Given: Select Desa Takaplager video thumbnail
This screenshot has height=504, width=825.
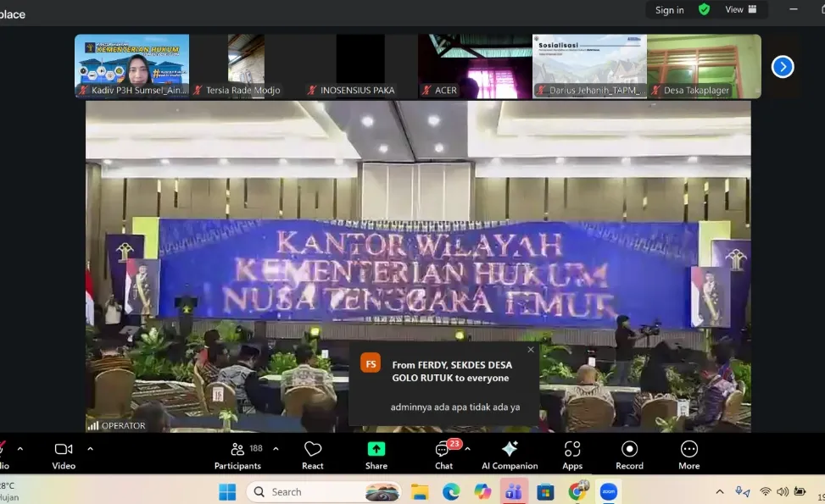Looking at the screenshot, I should [x=704, y=66].
